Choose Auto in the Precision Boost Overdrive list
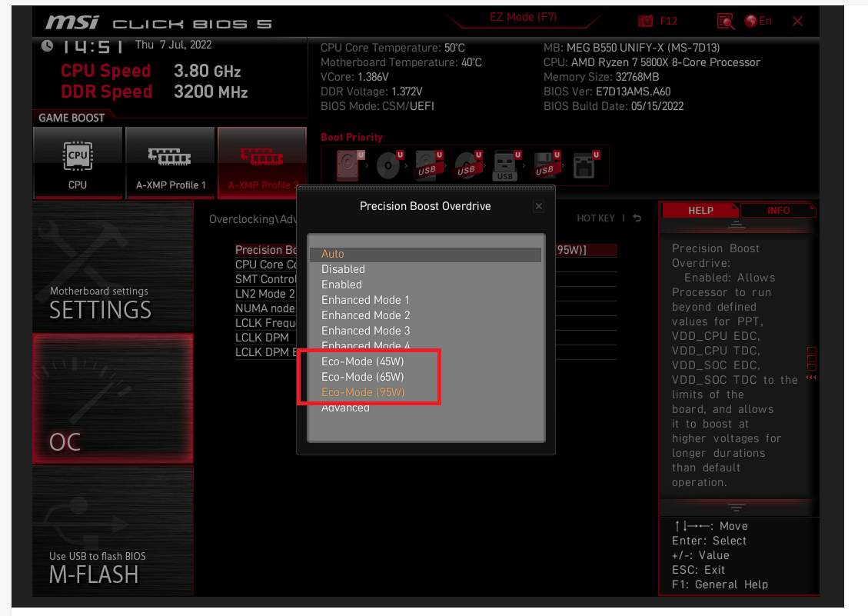Viewport: 868px width, 616px height. point(425,254)
